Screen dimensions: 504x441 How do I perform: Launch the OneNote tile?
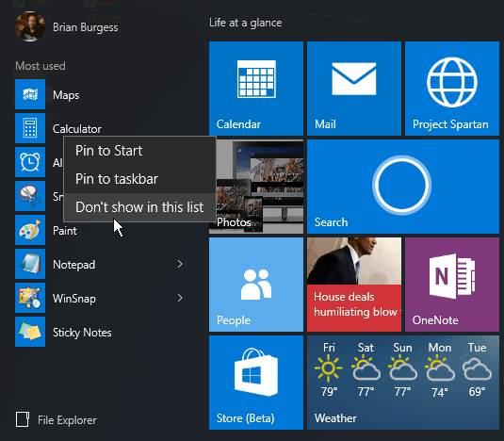coord(452,285)
